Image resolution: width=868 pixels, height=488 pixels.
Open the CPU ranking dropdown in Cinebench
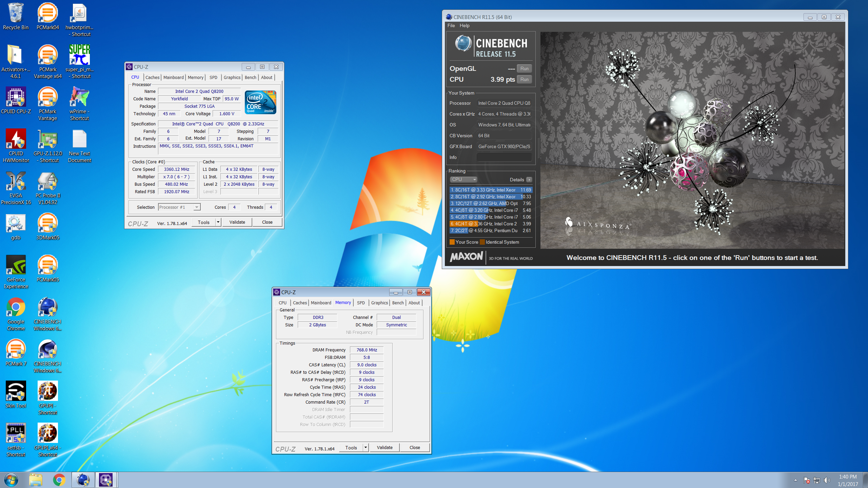(x=463, y=180)
